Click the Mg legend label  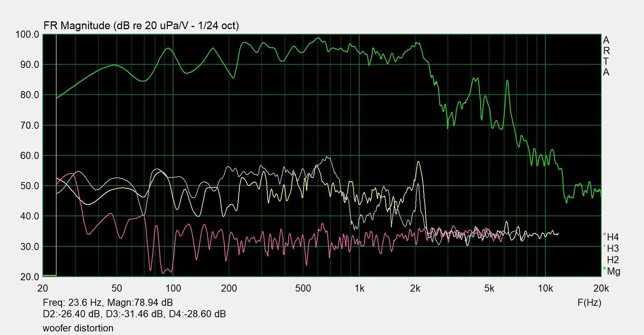pos(613,271)
